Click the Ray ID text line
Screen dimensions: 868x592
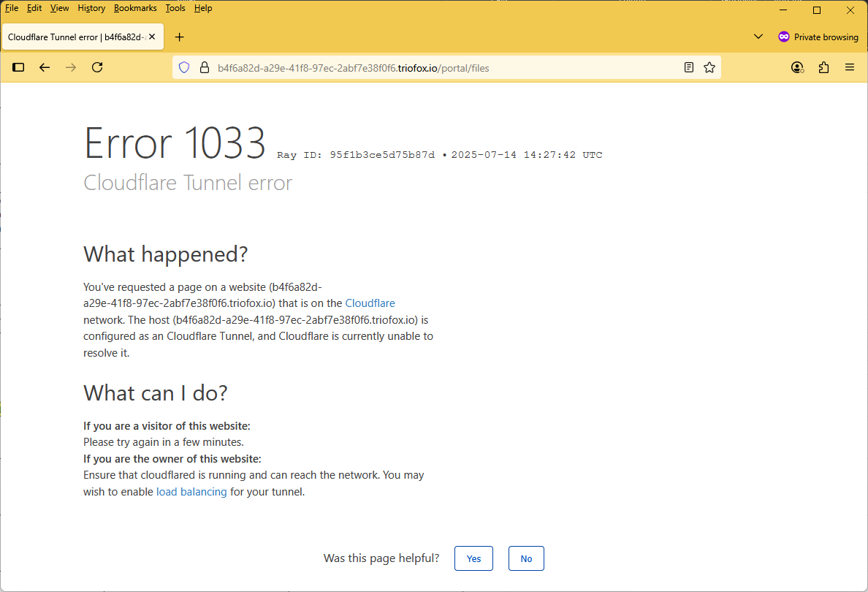pos(440,155)
